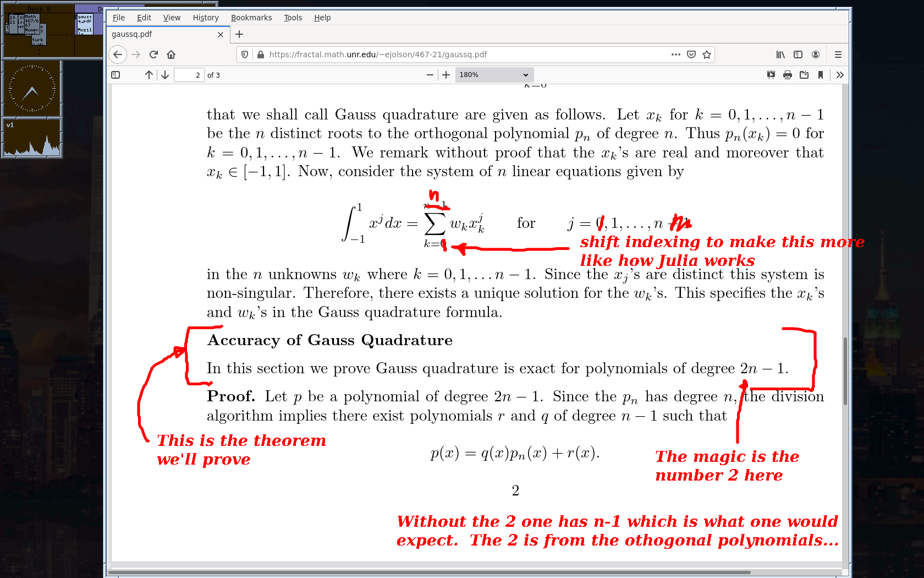The width and height of the screenshot is (924, 578).
Task: Click the vertical scrollbar of the PDF
Action: pos(845,372)
